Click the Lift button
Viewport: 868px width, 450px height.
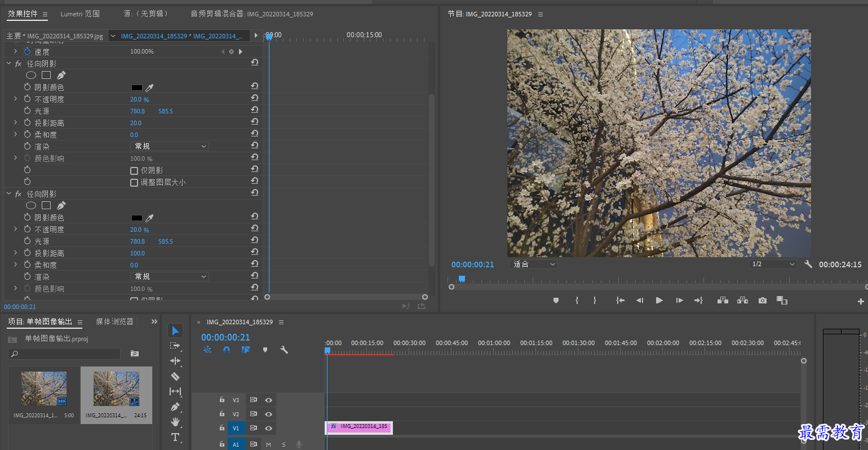click(x=723, y=301)
